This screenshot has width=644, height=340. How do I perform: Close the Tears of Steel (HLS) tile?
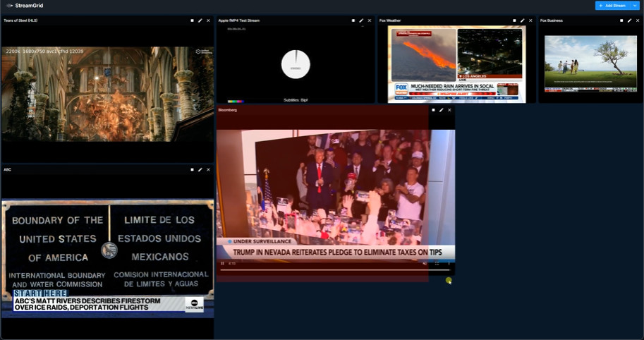(x=208, y=20)
